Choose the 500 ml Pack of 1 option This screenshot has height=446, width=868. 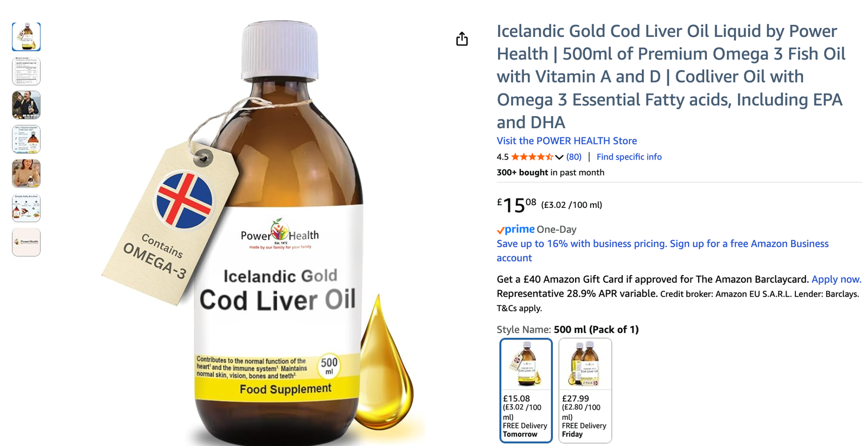click(x=526, y=391)
